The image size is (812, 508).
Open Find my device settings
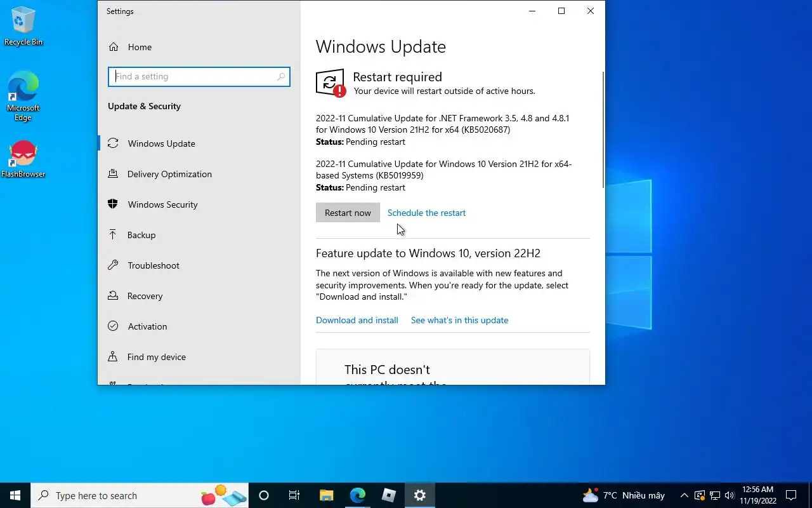coord(156,357)
